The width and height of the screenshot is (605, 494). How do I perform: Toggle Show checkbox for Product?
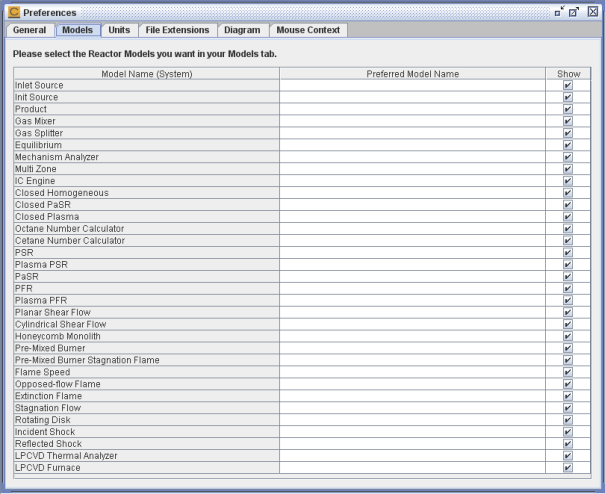pos(568,109)
